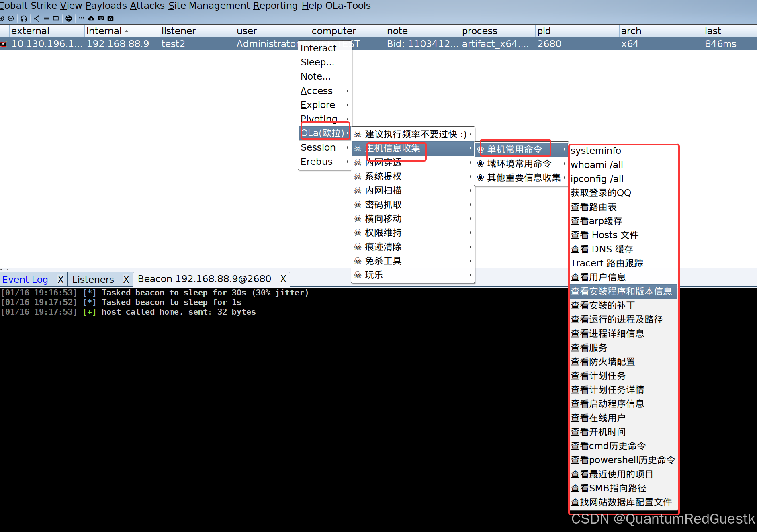Open downloaded files cloud icon
This screenshot has height=532, width=757.
click(91, 18)
